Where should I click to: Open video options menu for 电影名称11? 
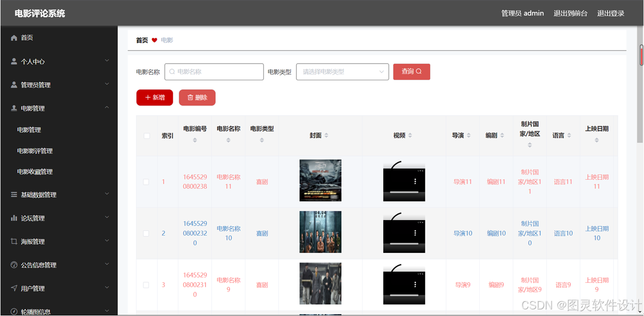[x=415, y=181]
